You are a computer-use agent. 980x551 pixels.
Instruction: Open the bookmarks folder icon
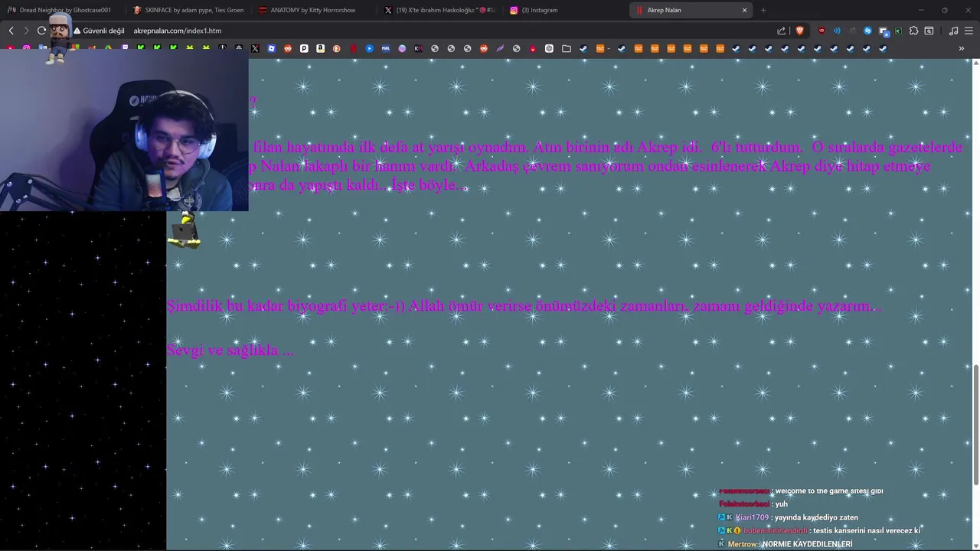click(567, 48)
